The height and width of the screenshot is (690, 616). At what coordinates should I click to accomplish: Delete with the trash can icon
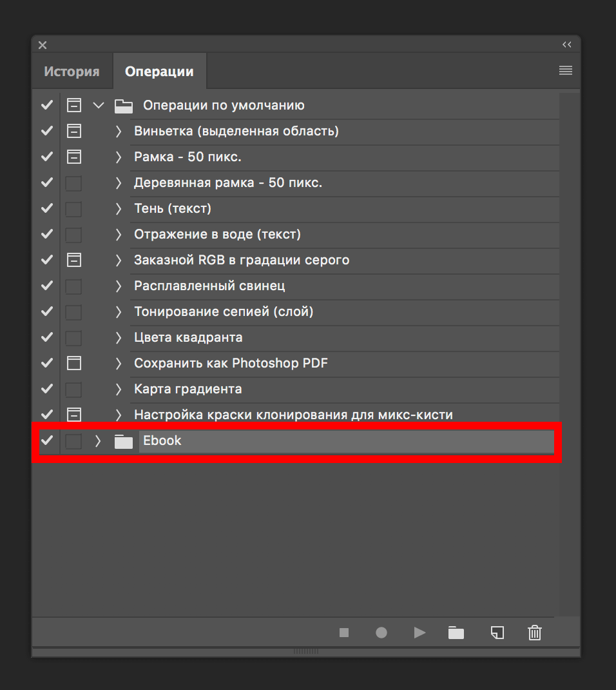point(534,633)
